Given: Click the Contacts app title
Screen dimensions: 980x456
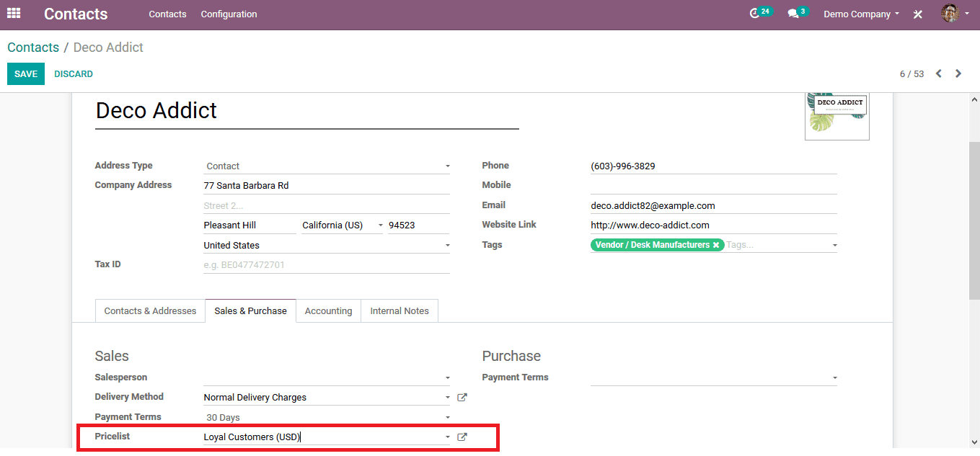Looking at the screenshot, I should point(76,14).
